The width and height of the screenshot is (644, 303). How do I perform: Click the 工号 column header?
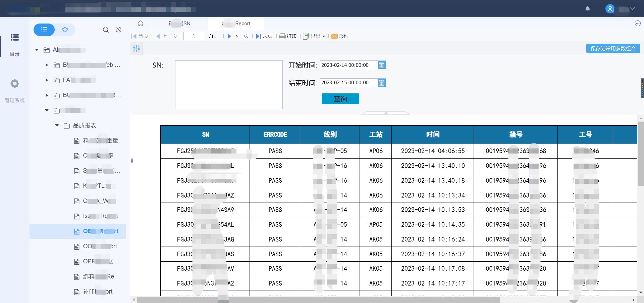tap(585, 135)
